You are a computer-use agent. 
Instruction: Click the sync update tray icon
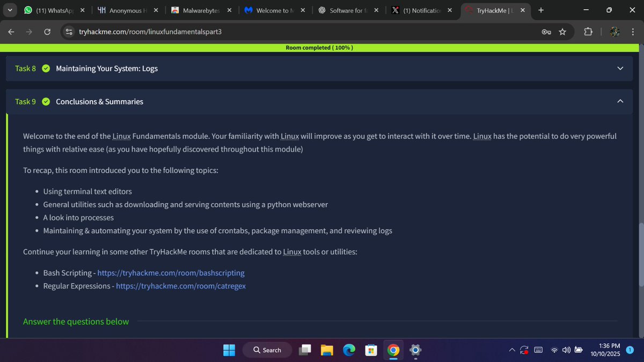click(x=524, y=350)
